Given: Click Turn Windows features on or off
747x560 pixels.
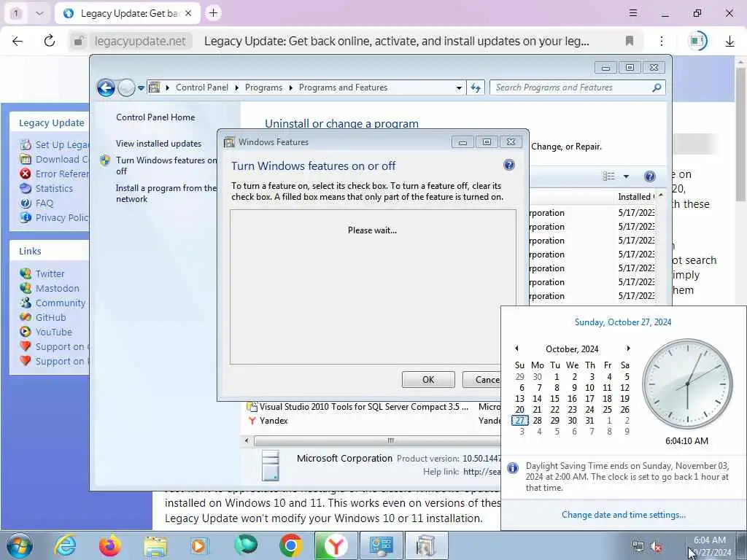Looking at the screenshot, I should click(x=166, y=166).
